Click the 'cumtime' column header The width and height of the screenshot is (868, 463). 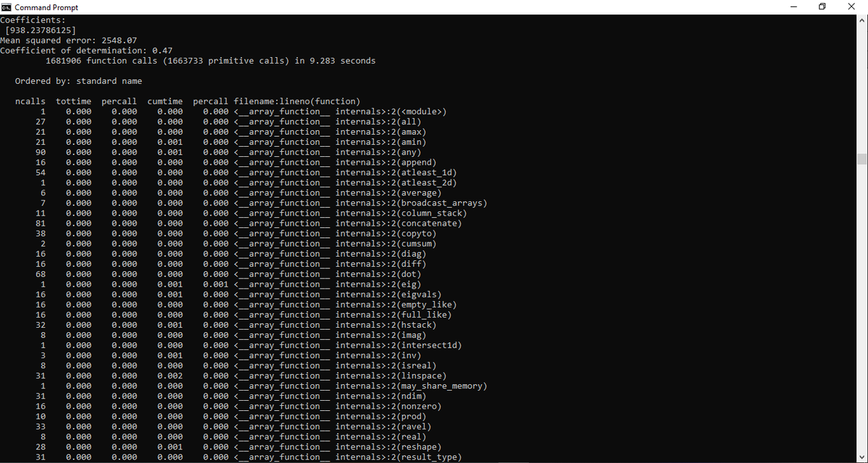tap(165, 101)
